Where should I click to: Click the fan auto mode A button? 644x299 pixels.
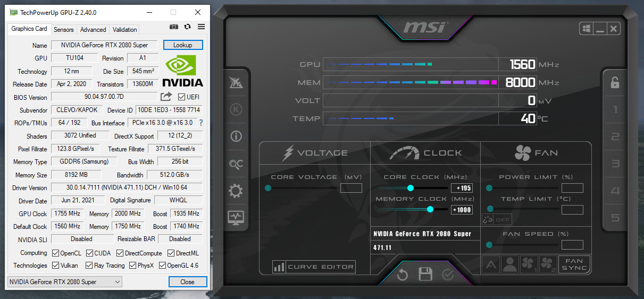(491, 264)
